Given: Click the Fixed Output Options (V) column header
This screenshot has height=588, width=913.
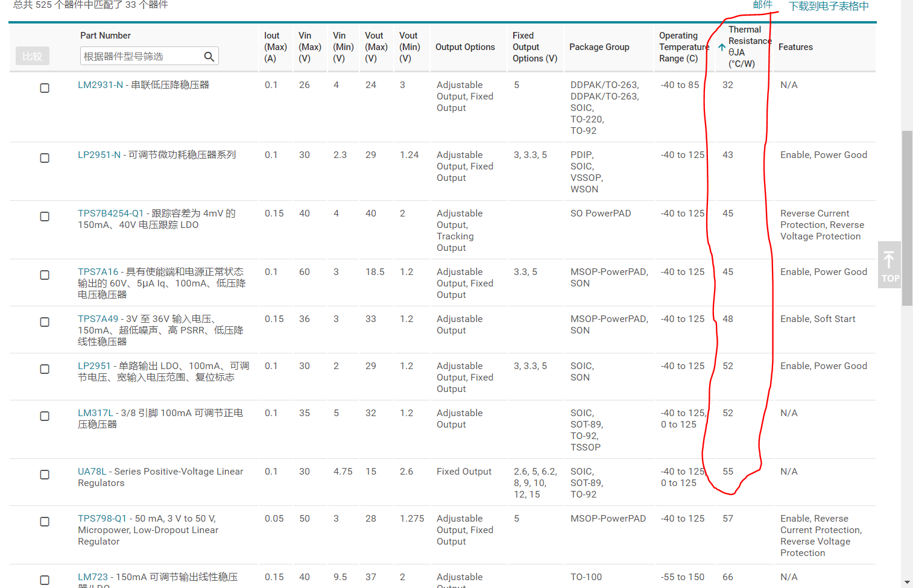Looking at the screenshot, I should tap(535, 47).
